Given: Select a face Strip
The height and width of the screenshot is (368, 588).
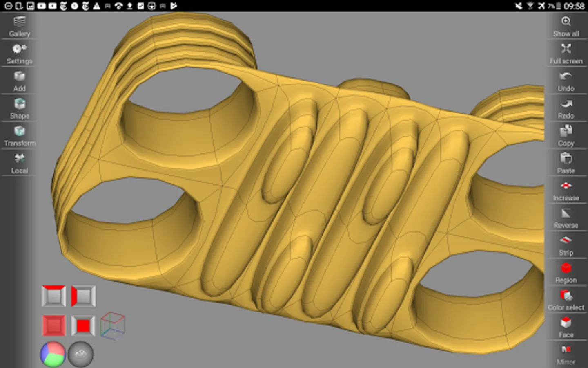Looking at the screenshot, I should coord(566,245).
